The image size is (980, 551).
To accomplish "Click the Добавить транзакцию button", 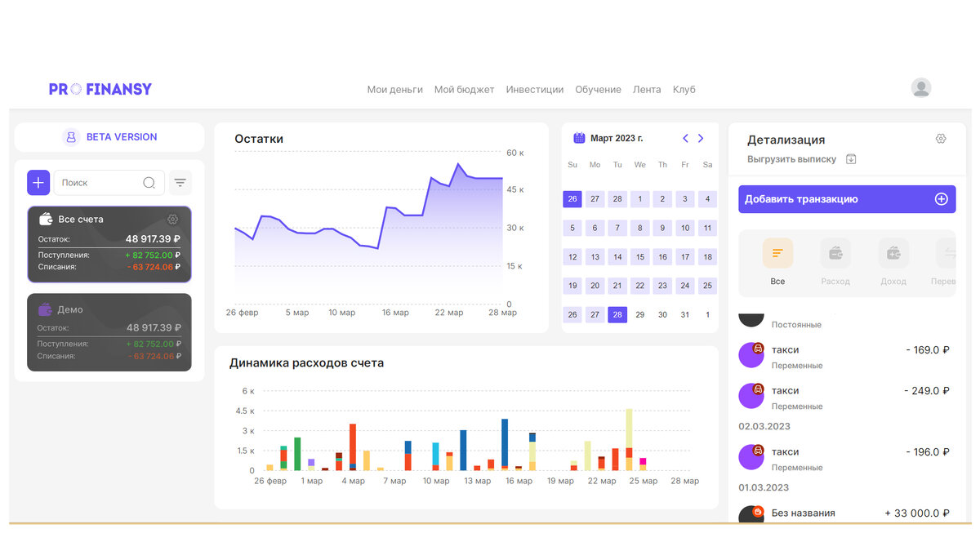I will tap(847, 199).
